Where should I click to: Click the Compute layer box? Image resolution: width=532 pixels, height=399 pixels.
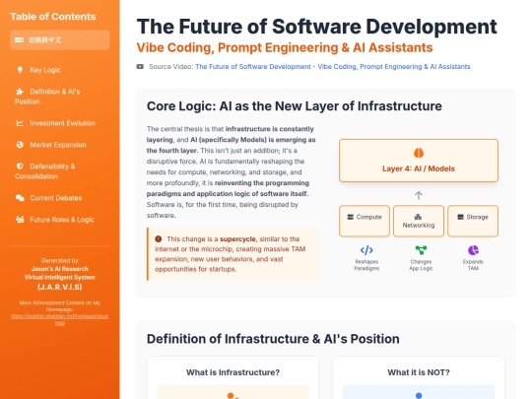[365, 221]
